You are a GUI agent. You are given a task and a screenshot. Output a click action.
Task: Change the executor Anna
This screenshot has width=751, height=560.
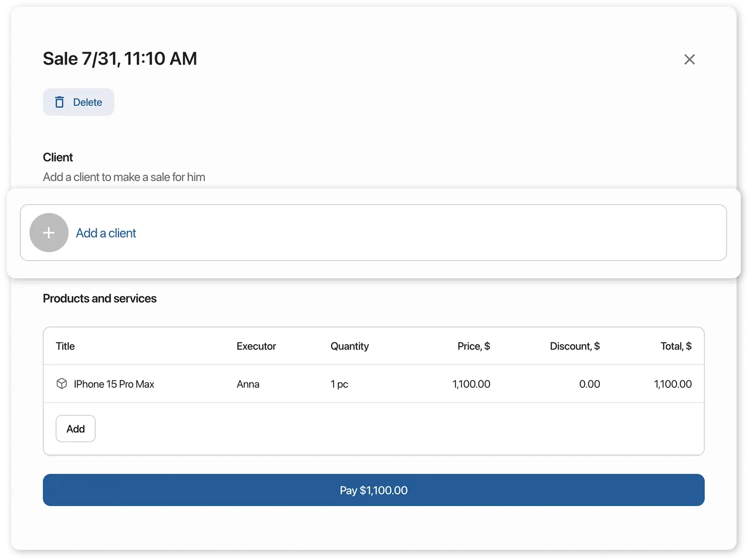pos(248,384)
